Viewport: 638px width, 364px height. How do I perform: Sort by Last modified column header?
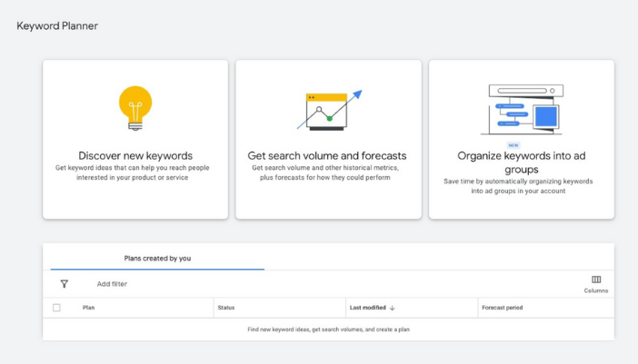click(368, 308)
